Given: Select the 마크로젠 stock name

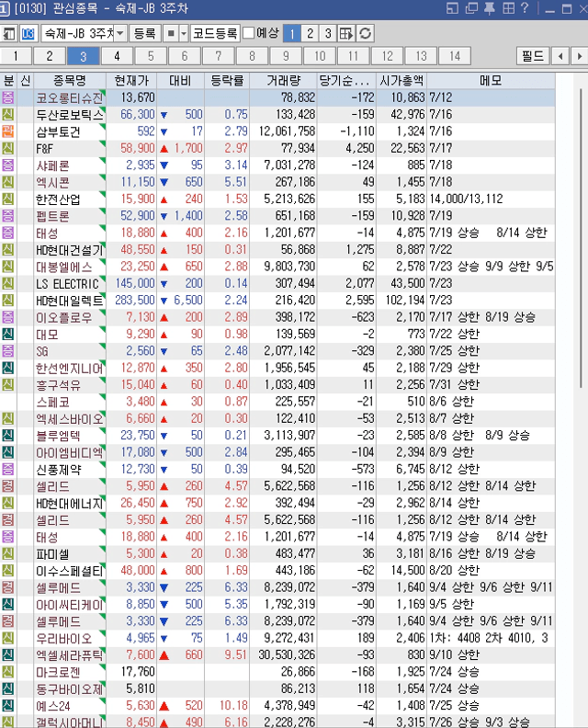Looking at the screenshot, I should tap(59, 672).
